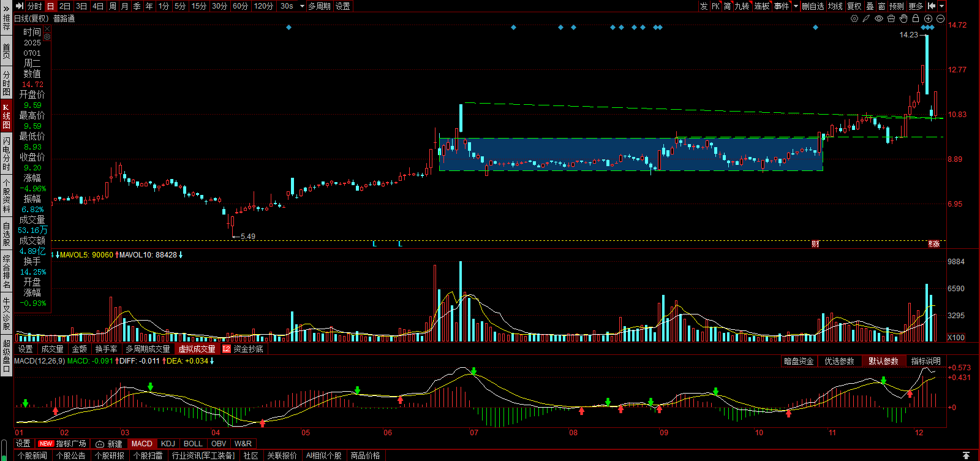The image size is (980, 461).
Task: Open the 分时图 sidebar tab
Action: point(6,83)
